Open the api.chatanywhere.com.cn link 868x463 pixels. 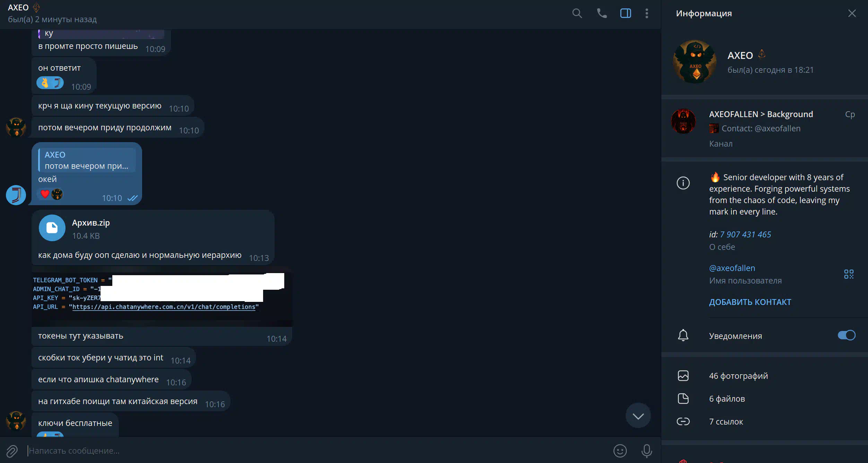click(x=164, y=307)
